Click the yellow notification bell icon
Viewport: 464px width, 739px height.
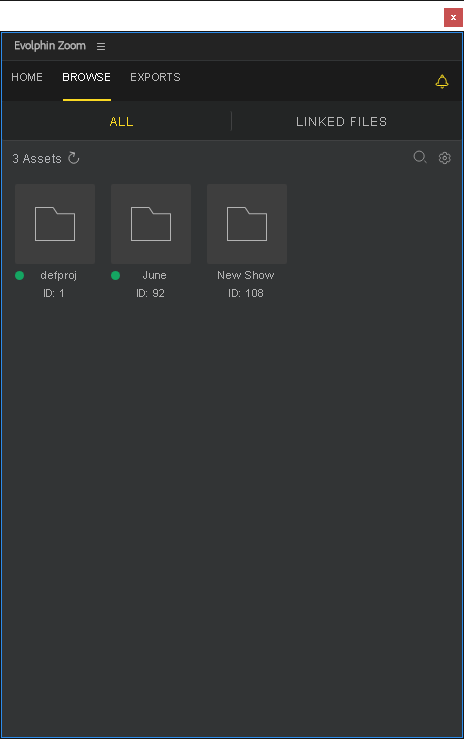(441, 82)
